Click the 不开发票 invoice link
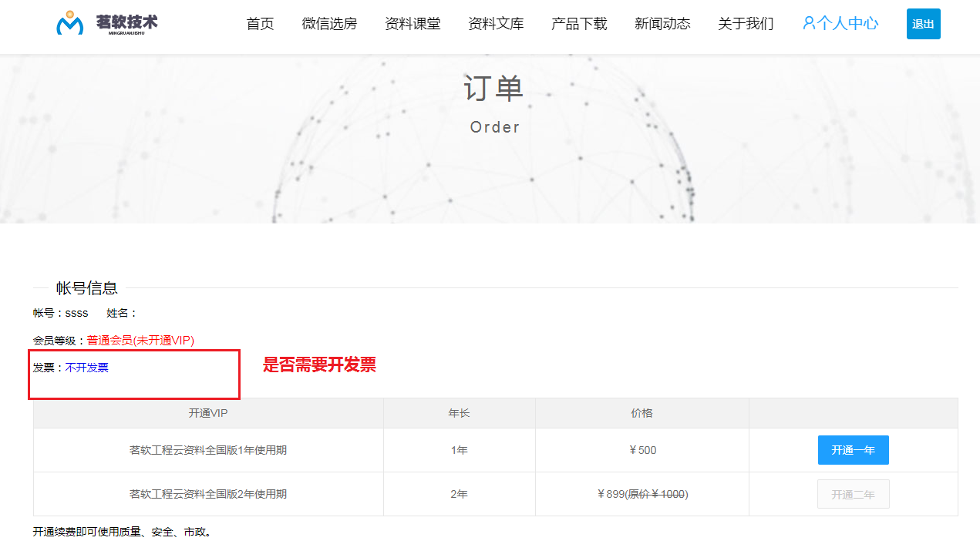 coord(86,368)
